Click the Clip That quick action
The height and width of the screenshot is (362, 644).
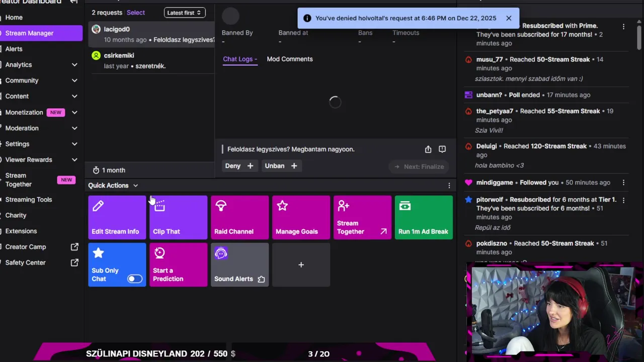(x=178, y=217)
